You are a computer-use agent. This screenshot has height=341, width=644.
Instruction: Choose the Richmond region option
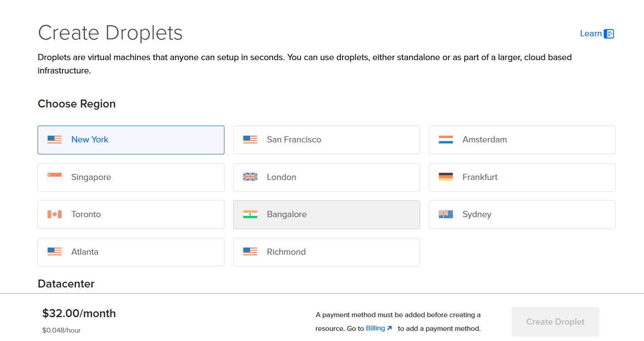coord(326,252)
